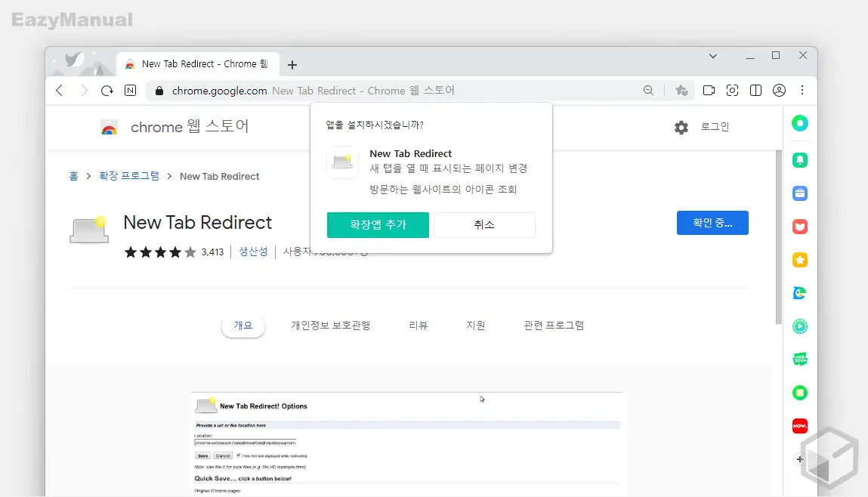This screenshot has height=497, width=868.
Task: Click the page vertical scrollbar
Action: click(778, 237)
